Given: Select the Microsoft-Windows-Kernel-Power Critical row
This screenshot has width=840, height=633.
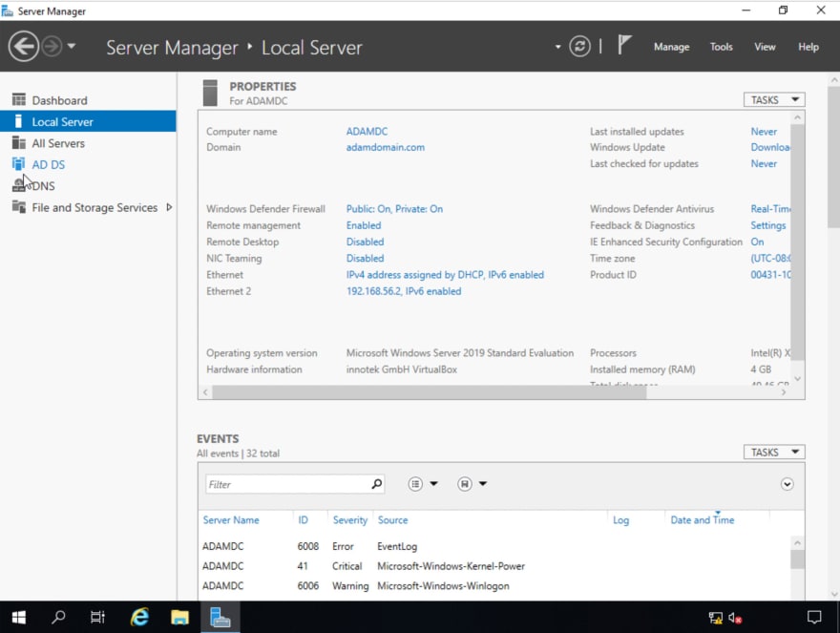Looking at the screenshot, I should (495, 566).
